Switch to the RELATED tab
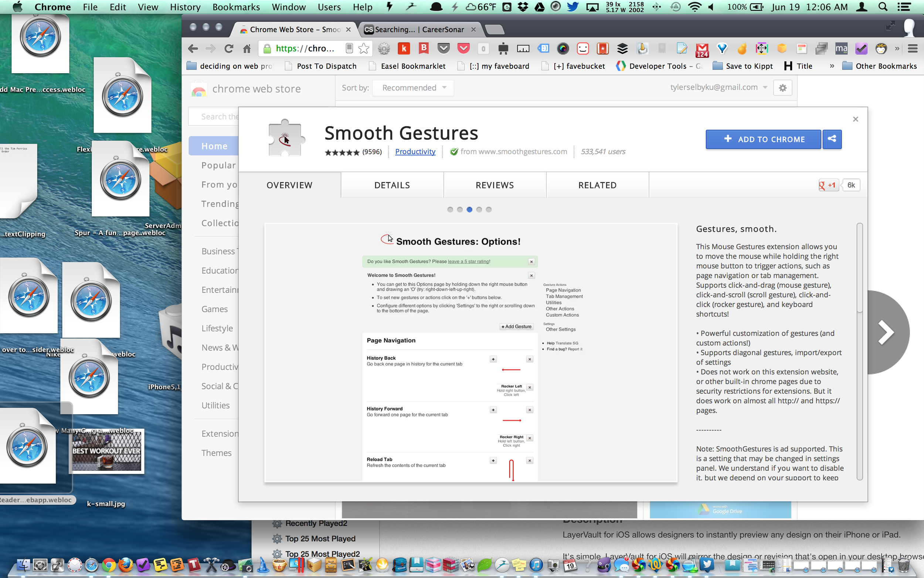 pos(597,185)
